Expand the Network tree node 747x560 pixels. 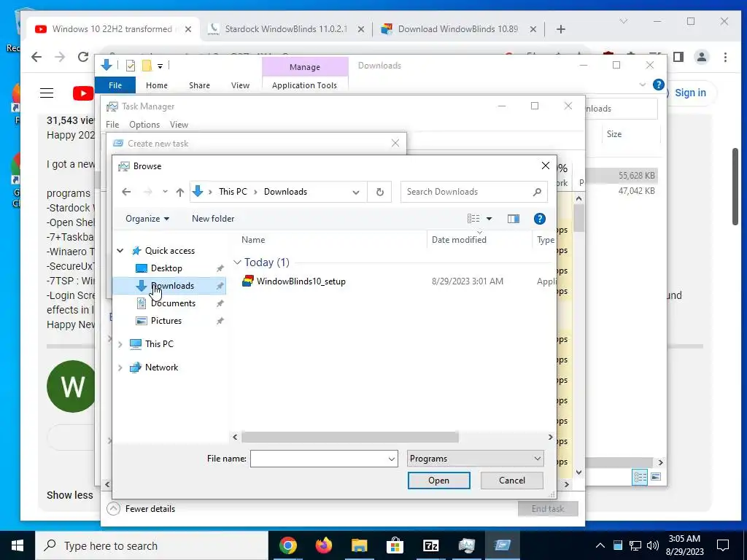120,367
